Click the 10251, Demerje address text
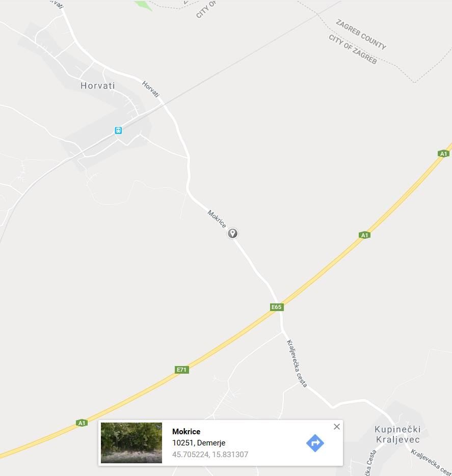The width and height of the screenshot is (452, 476). tap(199, 443)
